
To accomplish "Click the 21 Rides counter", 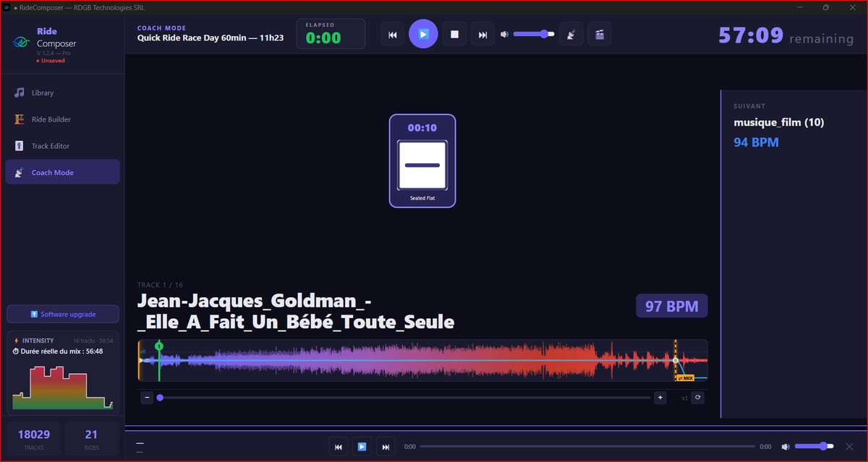I will click(91, 438).
